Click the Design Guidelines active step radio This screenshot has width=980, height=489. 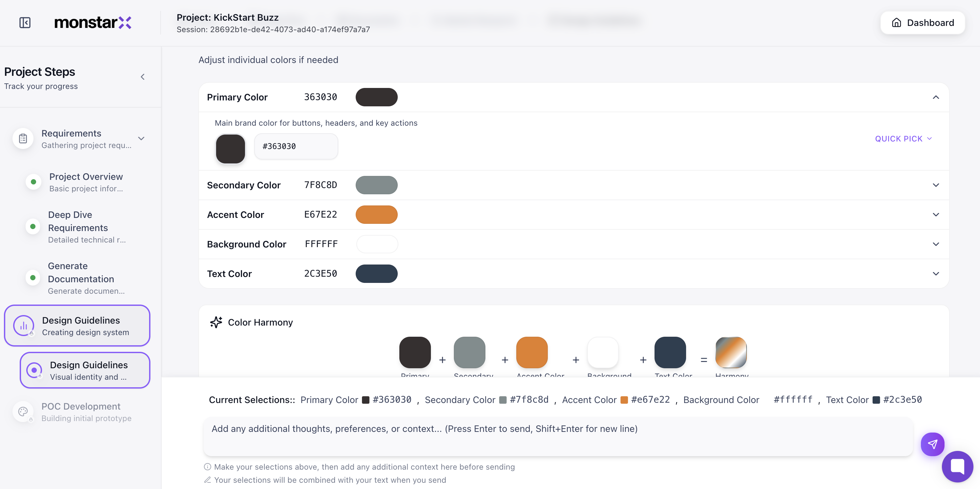point(34,370)
